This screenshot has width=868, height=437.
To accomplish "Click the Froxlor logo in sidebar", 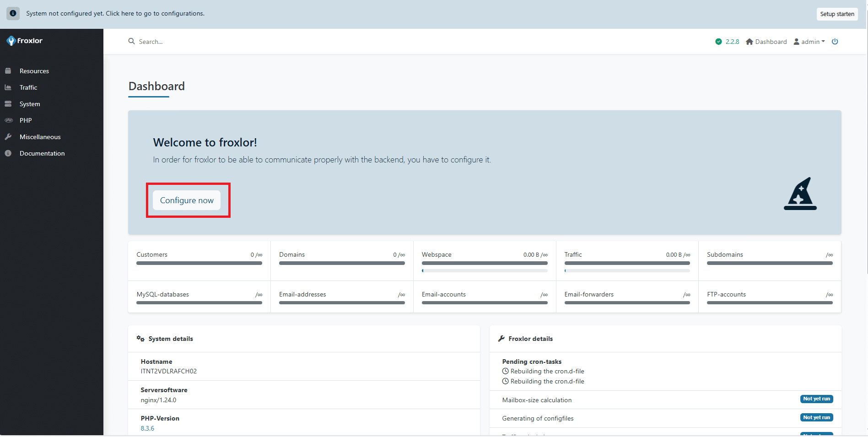I will 25,41.
